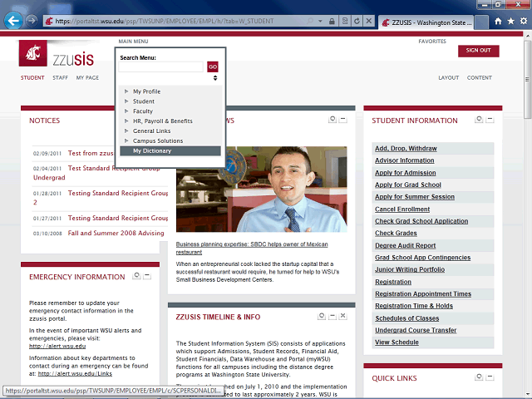Expand the HR, Payroll & Benefits folder
Image resolution: width=532 pixels, height=399 pixels.
(x=126, y=121)
